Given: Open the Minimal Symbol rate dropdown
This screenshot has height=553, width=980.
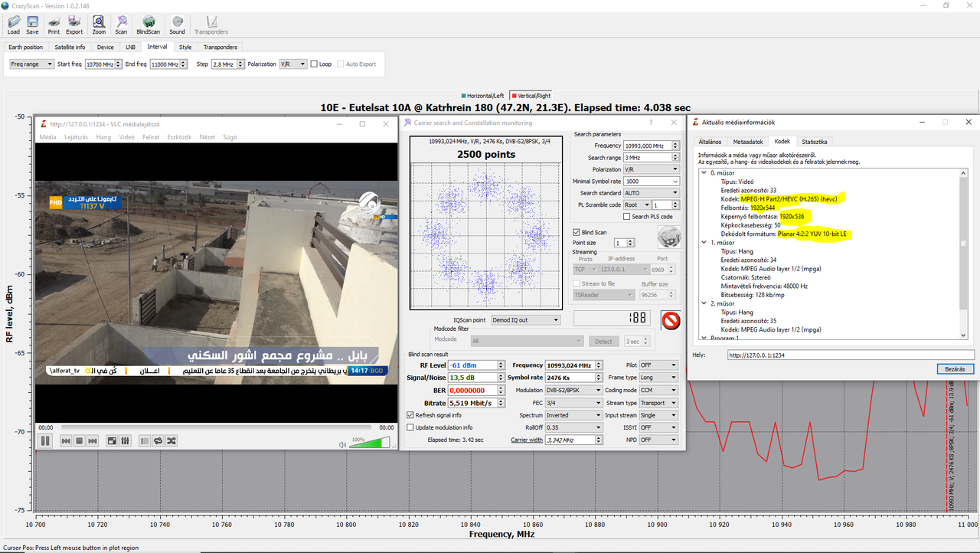Looking at the screenshot, I should pos(652,182).
